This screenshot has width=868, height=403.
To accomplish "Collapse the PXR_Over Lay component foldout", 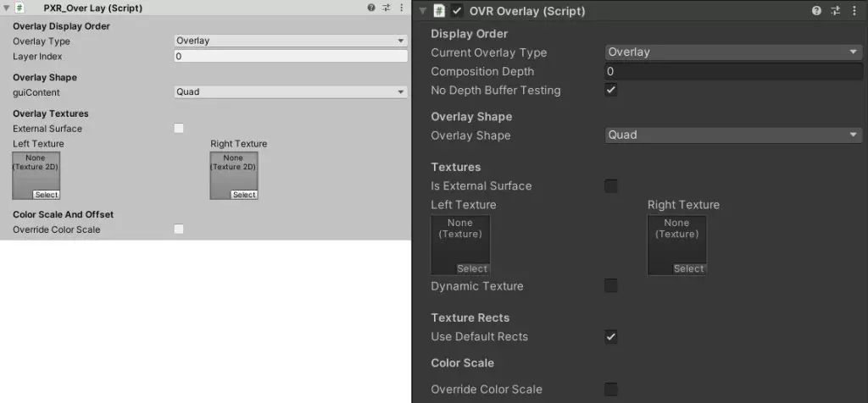I will click(x=6, y=8).
